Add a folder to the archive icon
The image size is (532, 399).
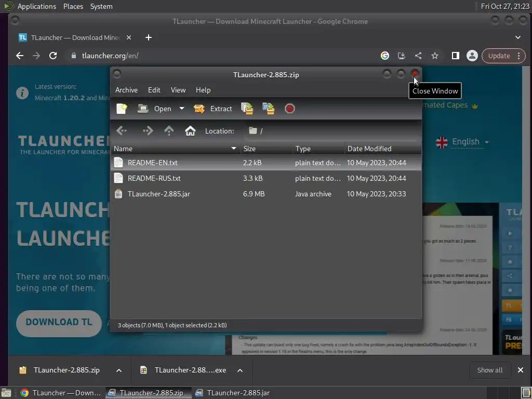[269, 109]
